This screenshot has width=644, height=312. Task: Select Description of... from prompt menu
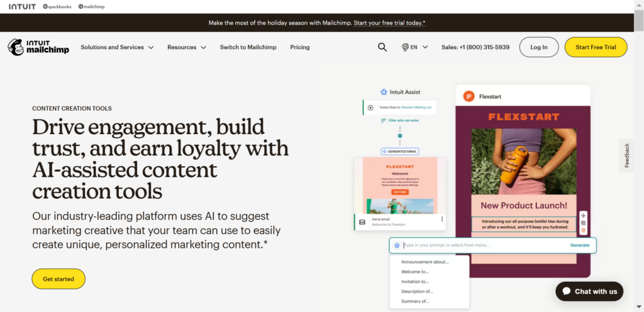point(418,291)
